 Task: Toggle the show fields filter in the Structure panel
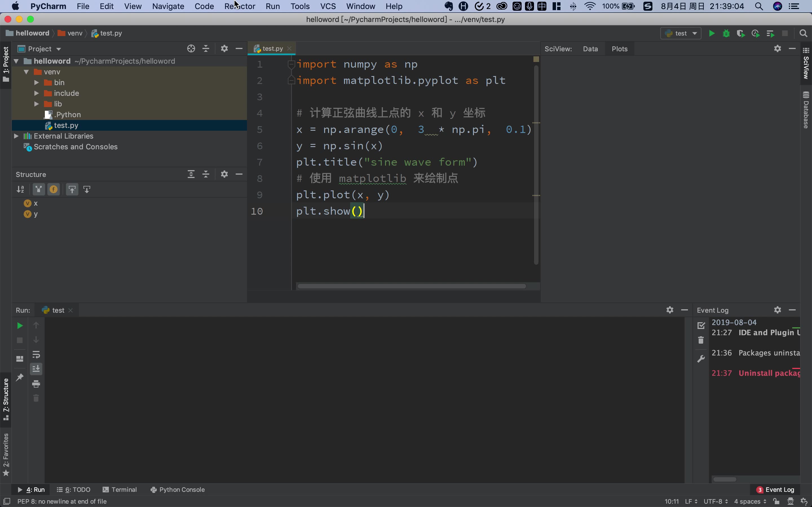[53, 190]
